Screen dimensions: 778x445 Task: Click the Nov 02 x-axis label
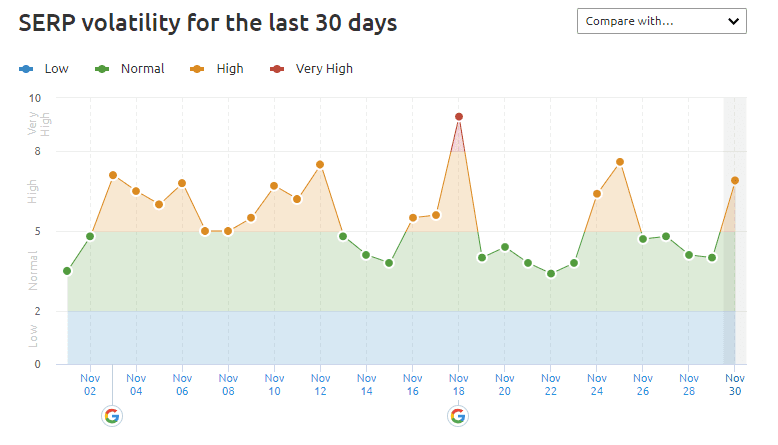(x=90, y=384)
